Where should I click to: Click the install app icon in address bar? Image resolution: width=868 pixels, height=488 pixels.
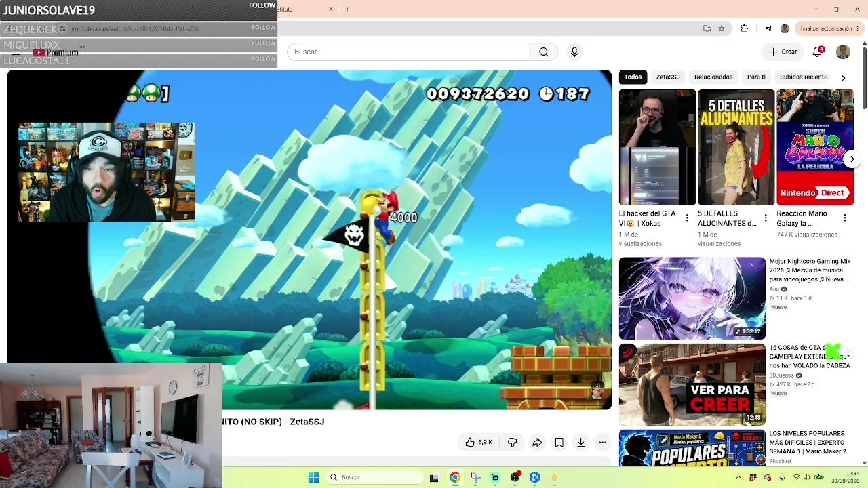(707, 28)
